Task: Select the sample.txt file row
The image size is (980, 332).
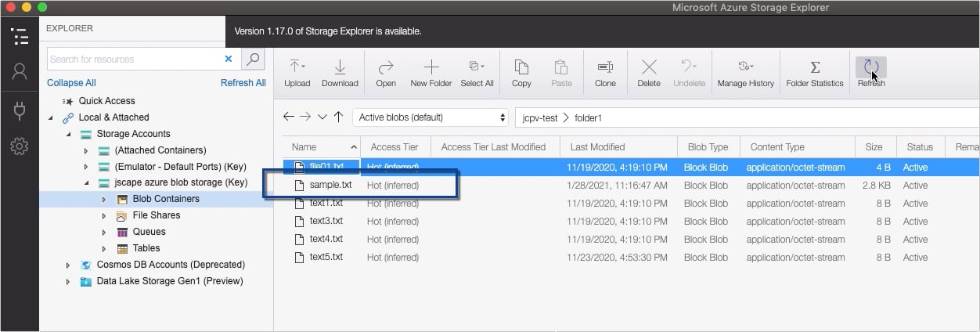Action: (330, 186)
